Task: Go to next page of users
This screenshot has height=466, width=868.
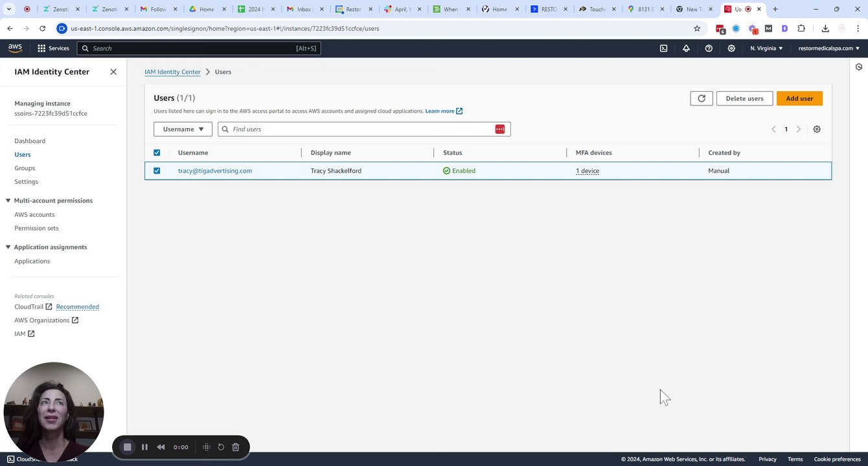Action: pos(799,129)
